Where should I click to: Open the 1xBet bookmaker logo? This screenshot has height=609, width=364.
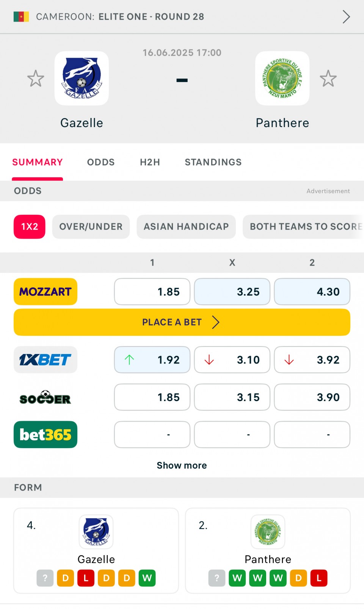click(x=45, y=360)
